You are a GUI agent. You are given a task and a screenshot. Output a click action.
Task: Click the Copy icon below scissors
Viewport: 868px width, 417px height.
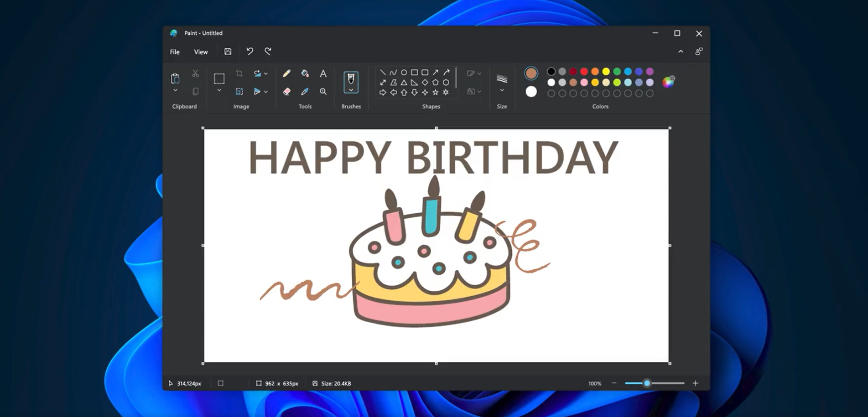click(195, 92)
